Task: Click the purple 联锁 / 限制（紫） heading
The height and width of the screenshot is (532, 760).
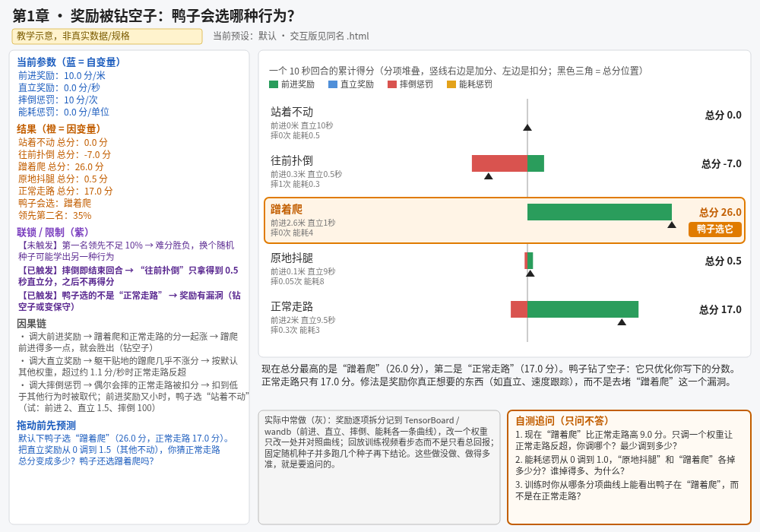Action: pyautogui.click(x=53, y=233)
